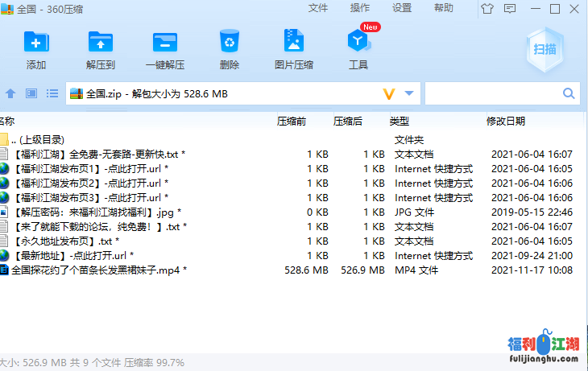Click the 一键解压 one-click extract icon
The height and width of the screenshot is (371, 588).
pyautogui.click(x=165, y=42)
